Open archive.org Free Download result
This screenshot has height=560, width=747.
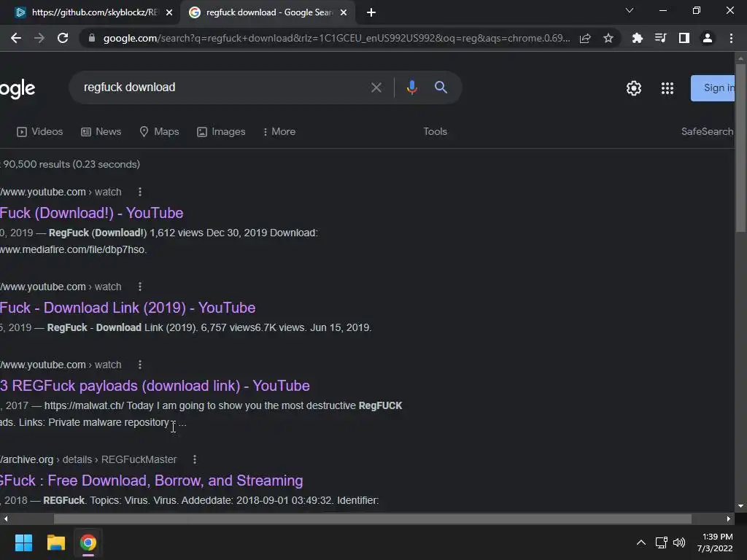pos(152,481)
